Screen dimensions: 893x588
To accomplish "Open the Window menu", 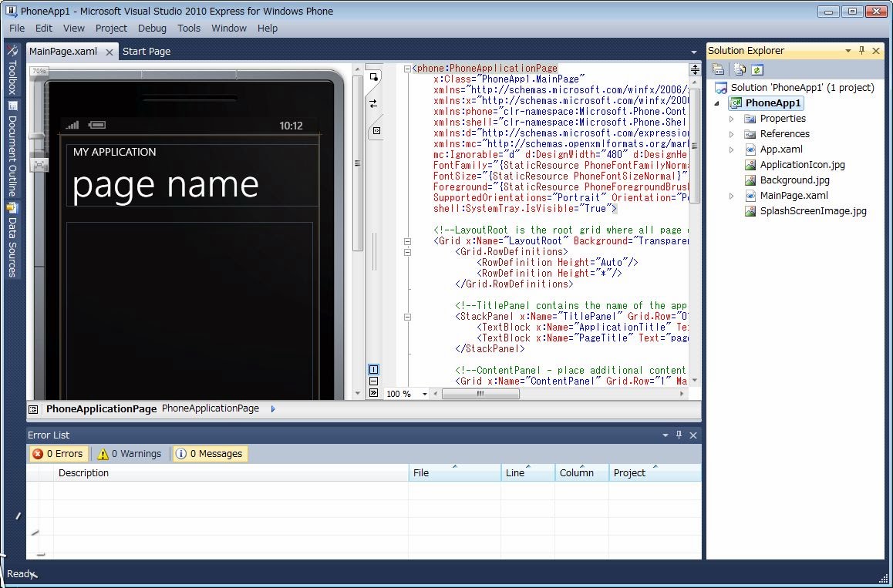I will (x=229, y=28).
